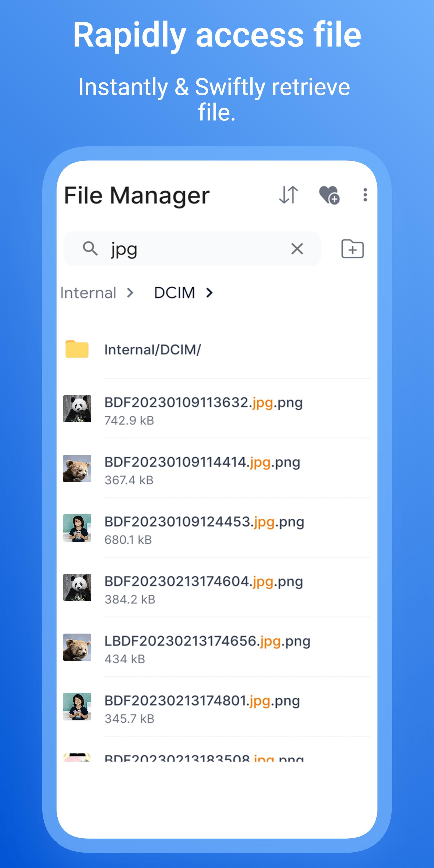434x868 pixels.
Task: Select DCIM breadcrumb segment
Action: coord(174,292)
